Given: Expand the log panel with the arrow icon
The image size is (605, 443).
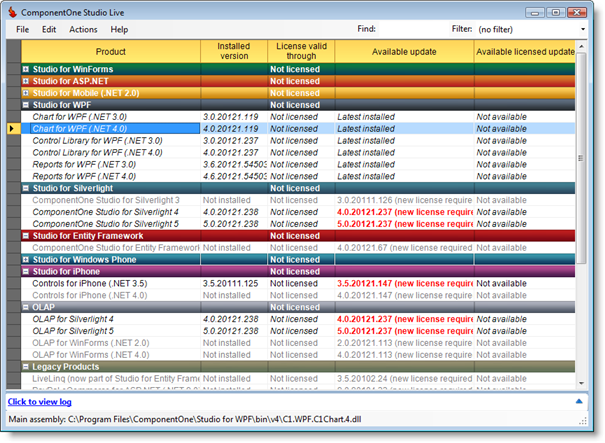Looking at the screenshot, I should [x=579, y=401].
